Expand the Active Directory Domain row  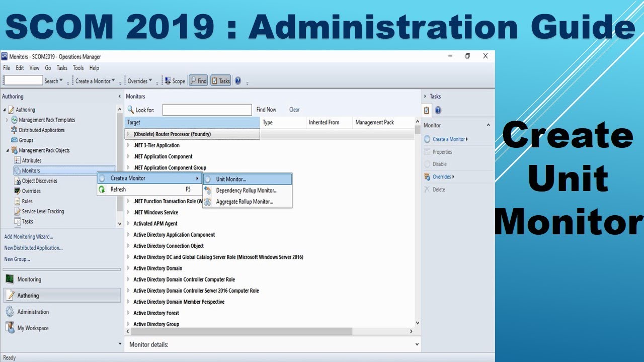click(128, 268)
